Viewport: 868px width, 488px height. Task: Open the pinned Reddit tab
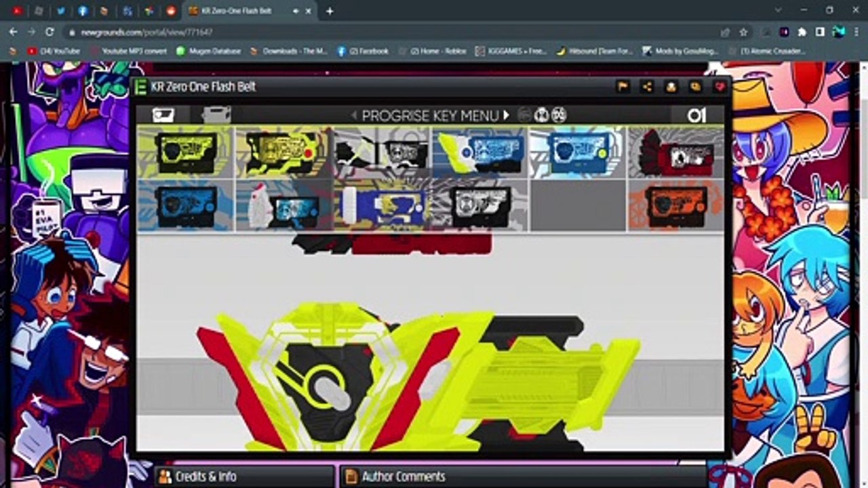[x=171, y=11]
